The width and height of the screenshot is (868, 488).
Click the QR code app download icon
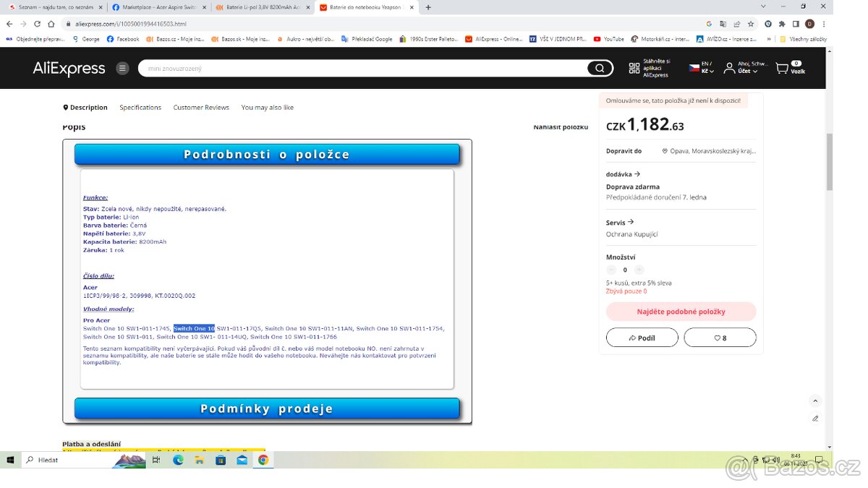[x=634, y=69]
